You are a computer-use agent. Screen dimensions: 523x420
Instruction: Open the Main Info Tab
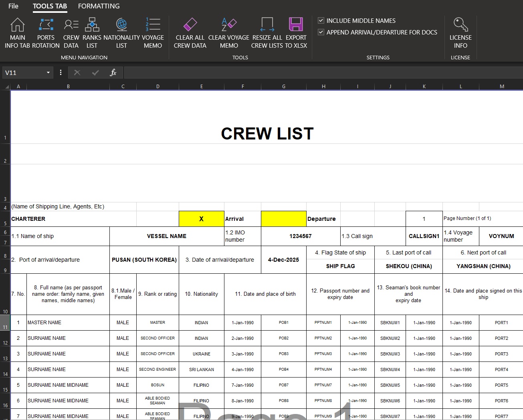click(x=17, y=33)
